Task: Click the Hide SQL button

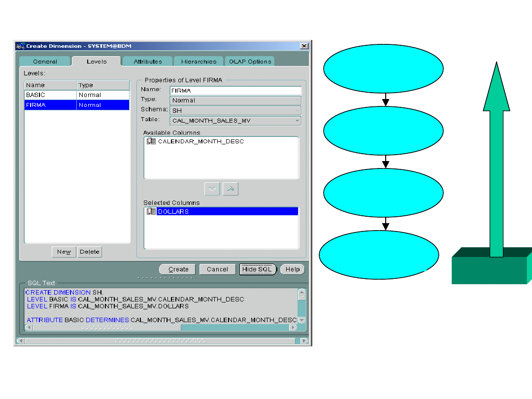Action: pos(257,269)
